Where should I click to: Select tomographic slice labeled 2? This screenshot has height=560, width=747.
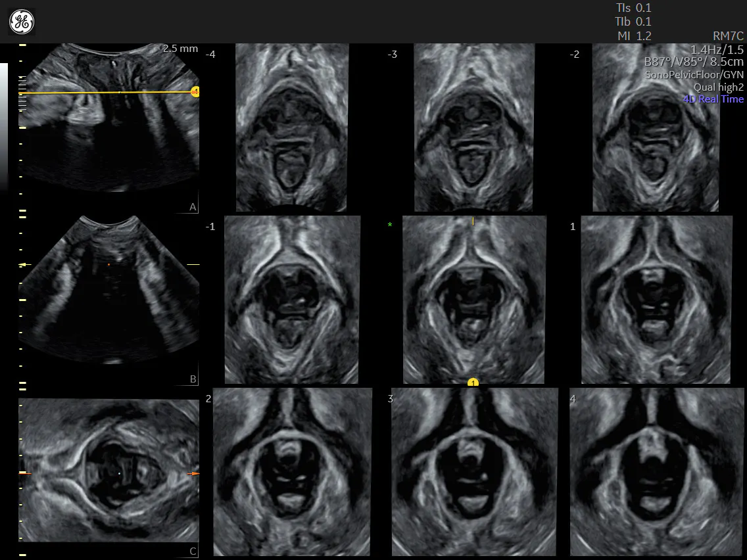tap(292, 472)
